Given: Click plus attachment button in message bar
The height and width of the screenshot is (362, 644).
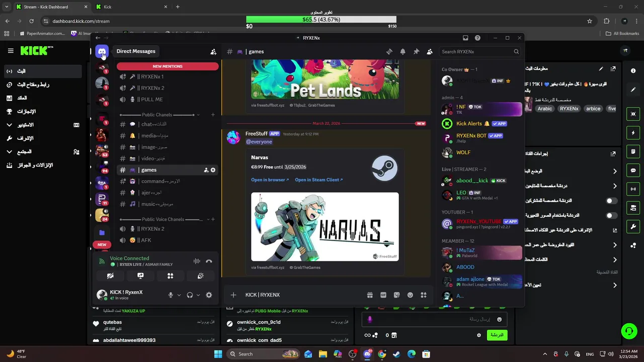Looking at the screenshot, I should pyautogui.click(x=233, y=295).
